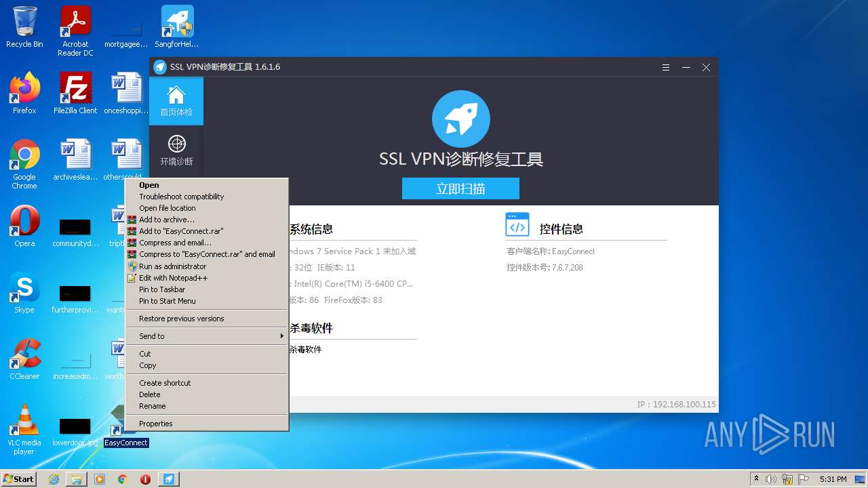Viewport: 868px width, 488px height.
Task: Click Chrome icon in the taskbar
Action: (x=123, y=479)
